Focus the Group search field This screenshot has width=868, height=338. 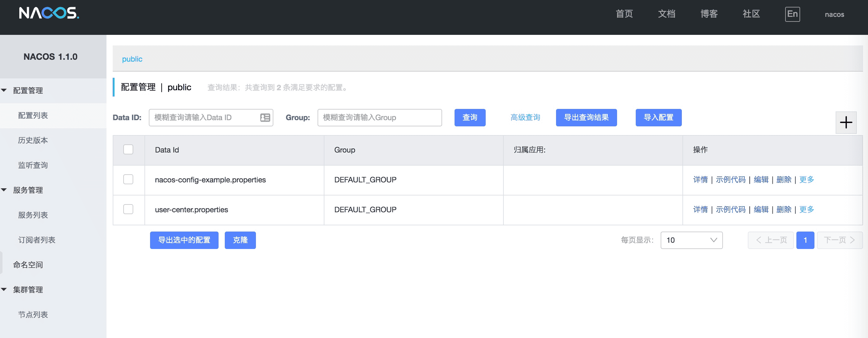click(380, 118)
